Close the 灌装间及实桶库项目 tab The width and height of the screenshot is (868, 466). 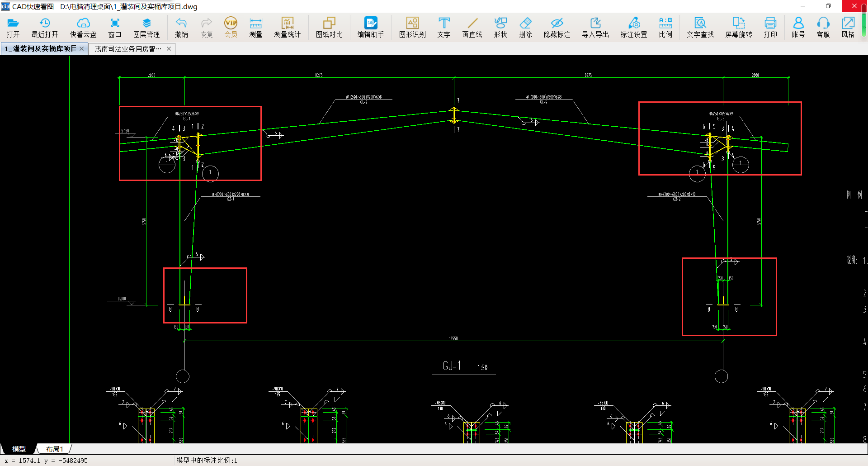[82, 49]
